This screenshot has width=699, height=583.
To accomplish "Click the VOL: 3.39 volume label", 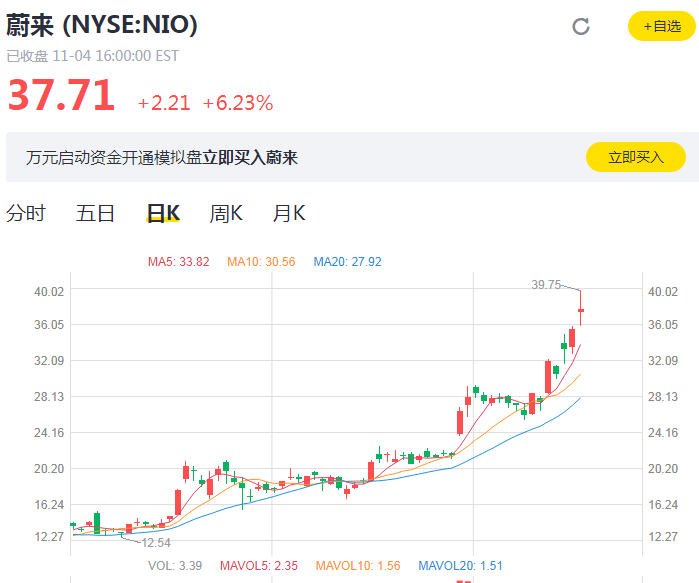I will click(x=175, y=566).
